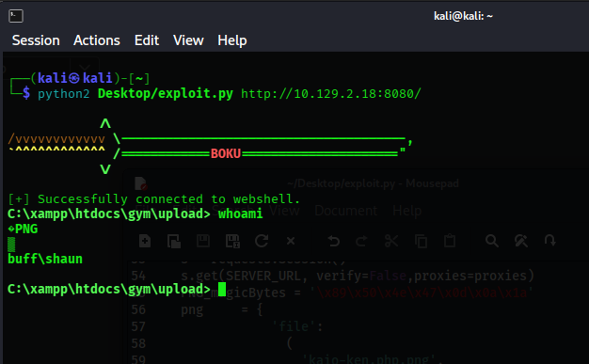Screen dimensions: 589x364
Task: Click the whoami command text
Action: [241, 214]
